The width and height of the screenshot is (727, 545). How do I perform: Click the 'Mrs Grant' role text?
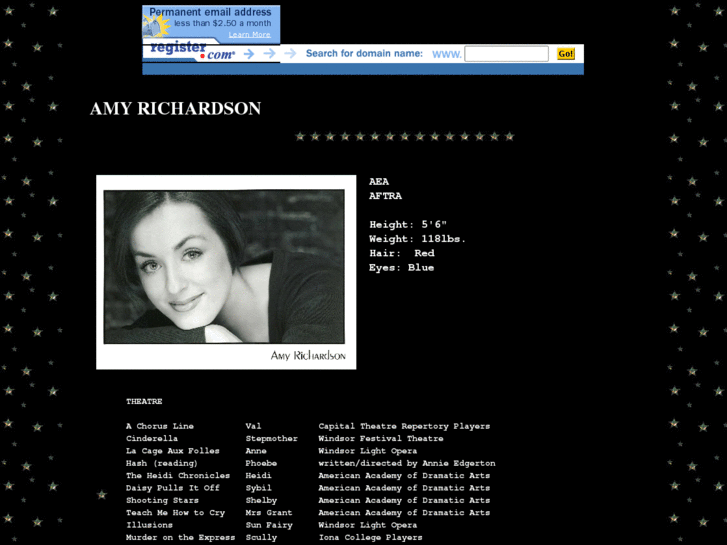coord(269,513)
